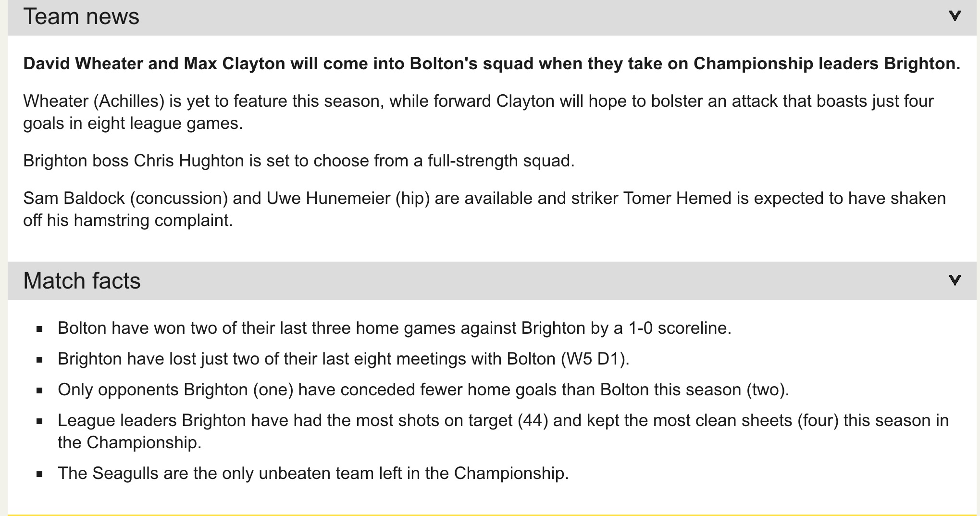Screen dimensions: 980x516
Task: Click the Sam Baldock (concussion) paragraph
Action: tap(484, 209)
